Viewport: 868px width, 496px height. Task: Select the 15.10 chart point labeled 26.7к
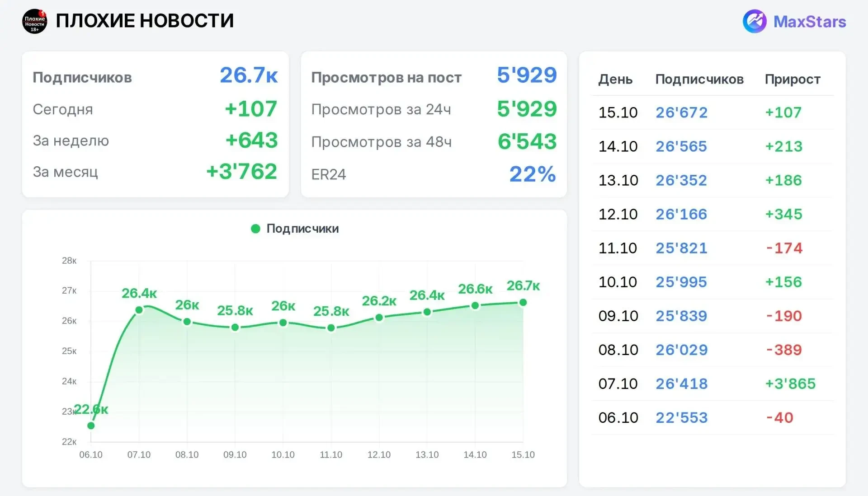523,303
